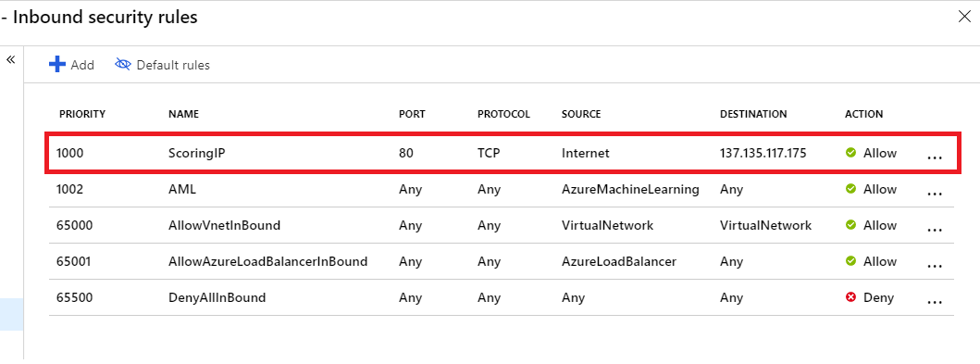Click the Add rule plus icon
The height and width of the screenshot is (364, 980).
57,65
